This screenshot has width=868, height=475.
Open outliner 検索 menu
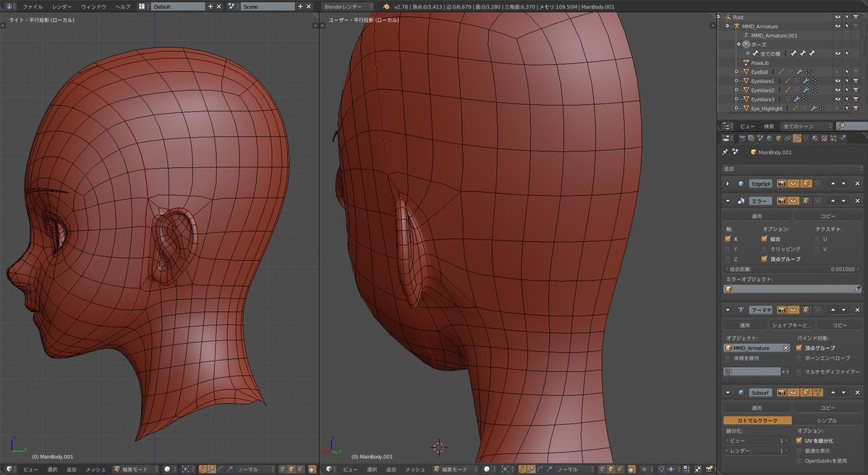(x=768, y=126)
